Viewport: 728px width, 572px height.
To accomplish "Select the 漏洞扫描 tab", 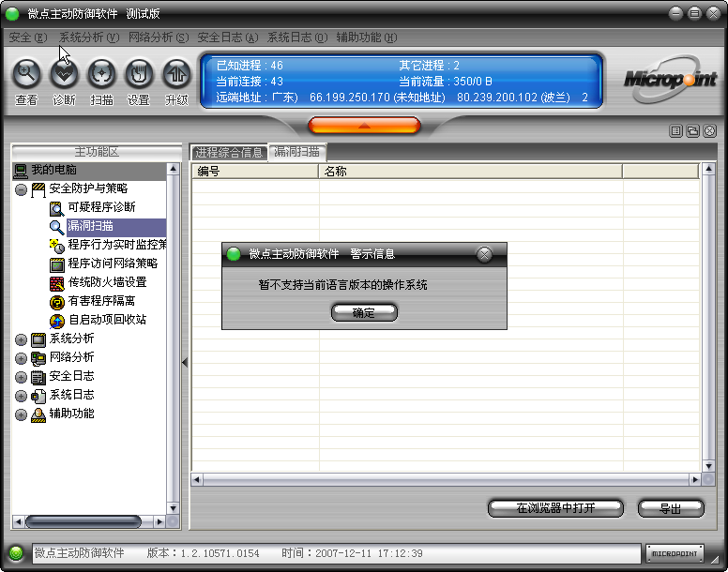I will pyautogui.click(x=297, y=152).
